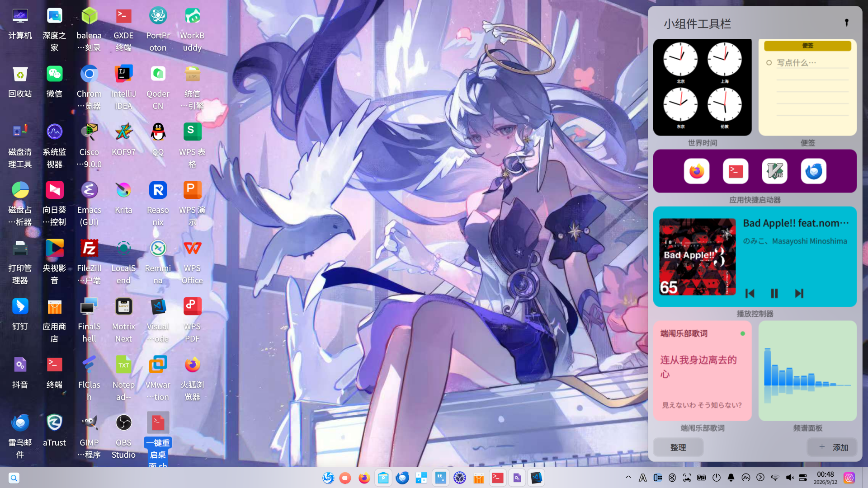Open Visual Studio Code in the taskbar dock
The height and width of the screenshot is (488, 868).
536,478
